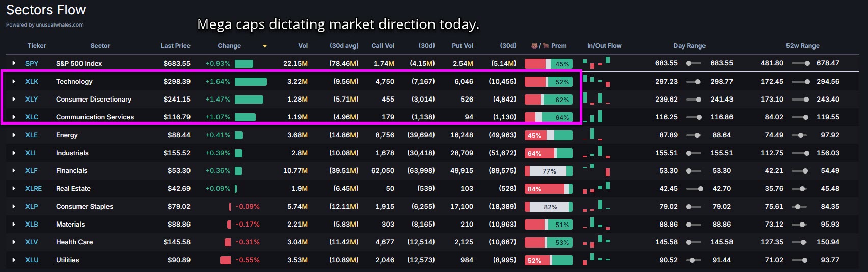Open the XLC ticker link
The height and width of the screenshot is (272, 868).
tap(32, 117)
